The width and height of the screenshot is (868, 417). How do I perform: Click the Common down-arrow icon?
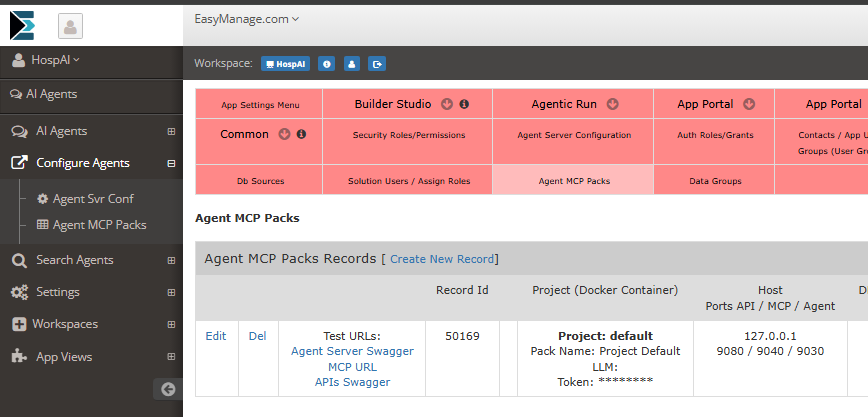[x=284, y=134]
